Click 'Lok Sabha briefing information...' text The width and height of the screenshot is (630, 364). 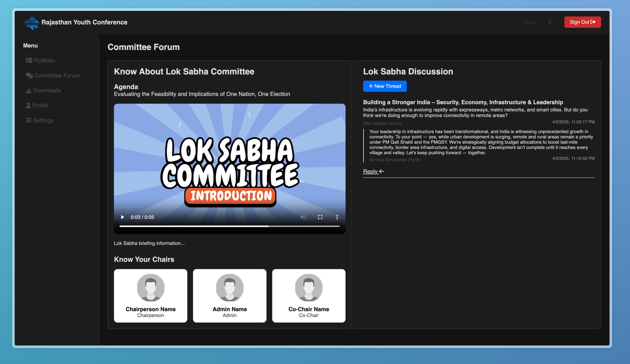(x=149, y=243)
